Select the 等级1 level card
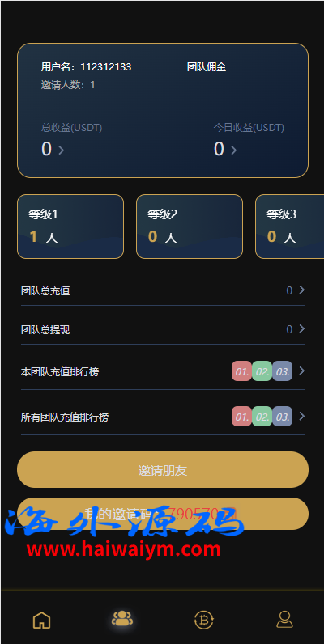 (70, 227)
